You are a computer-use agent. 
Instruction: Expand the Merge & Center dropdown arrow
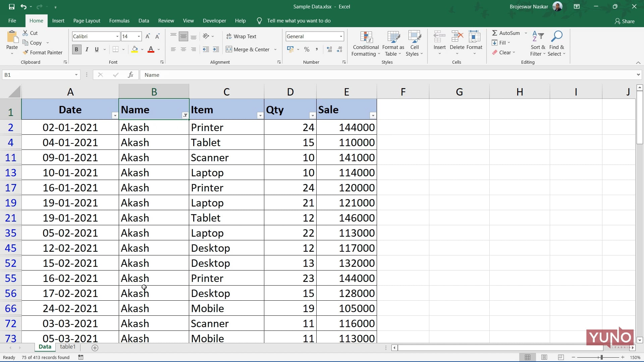[x=275, y=49]
